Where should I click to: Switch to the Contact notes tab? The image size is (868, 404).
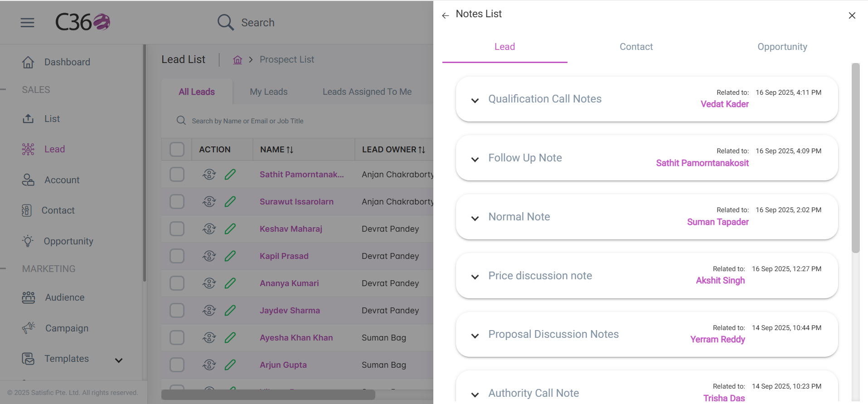636,47
